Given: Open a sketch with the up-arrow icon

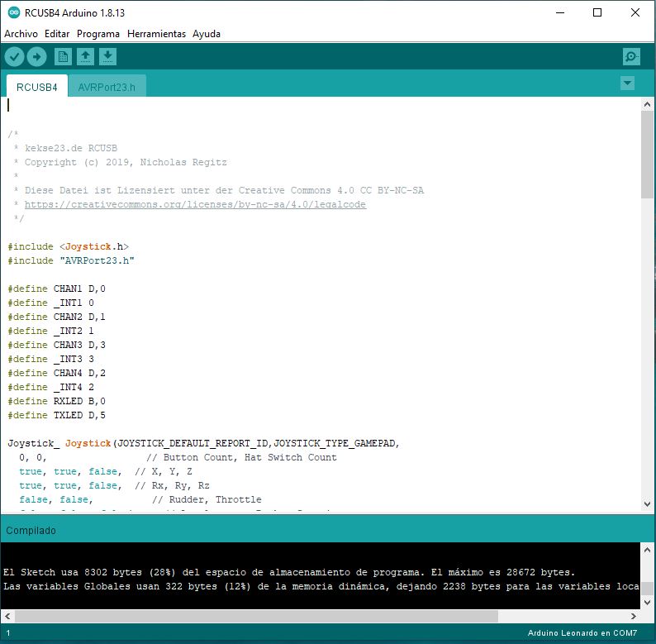Looking at the screenshot, I should pos(85,56).
